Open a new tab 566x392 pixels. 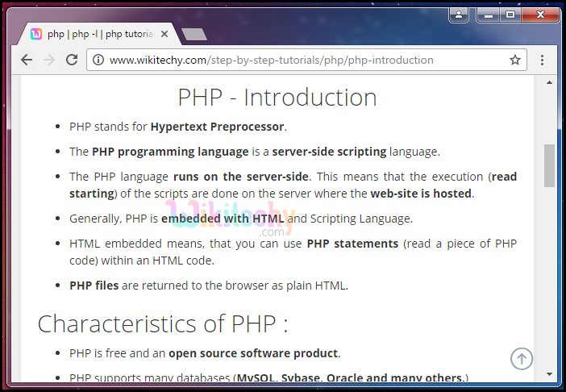(x=194, y=34)
